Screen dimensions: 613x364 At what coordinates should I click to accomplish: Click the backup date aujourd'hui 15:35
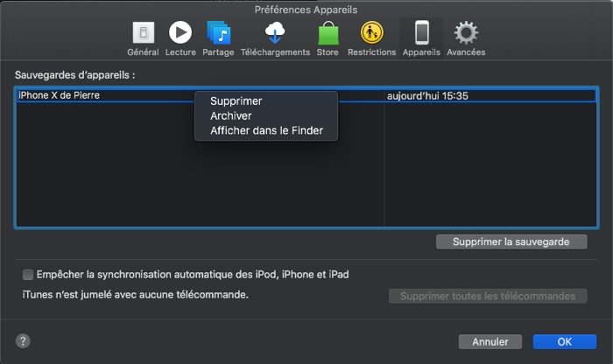[427, 95]
